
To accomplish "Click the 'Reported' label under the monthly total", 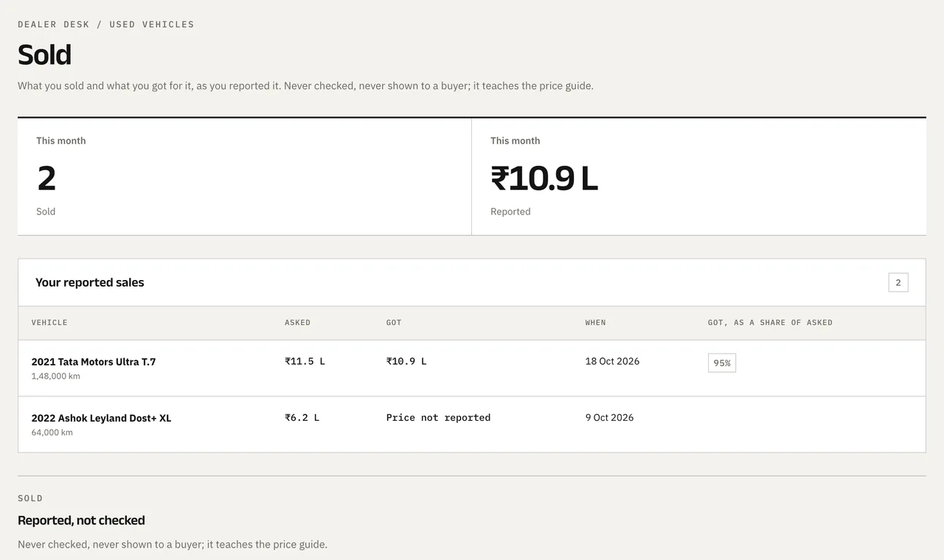I will click(x=510, y=211).
